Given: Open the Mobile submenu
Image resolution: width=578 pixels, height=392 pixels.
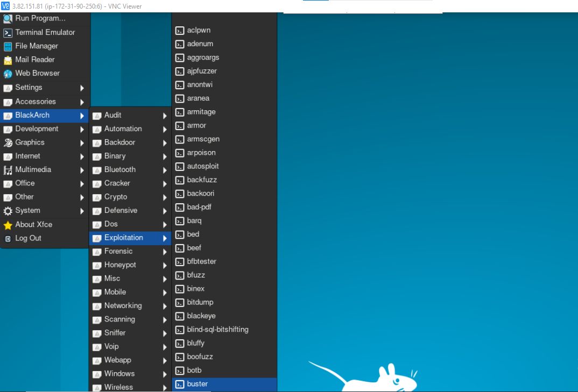Looking at the screenshot, I should tap(130, 292).
